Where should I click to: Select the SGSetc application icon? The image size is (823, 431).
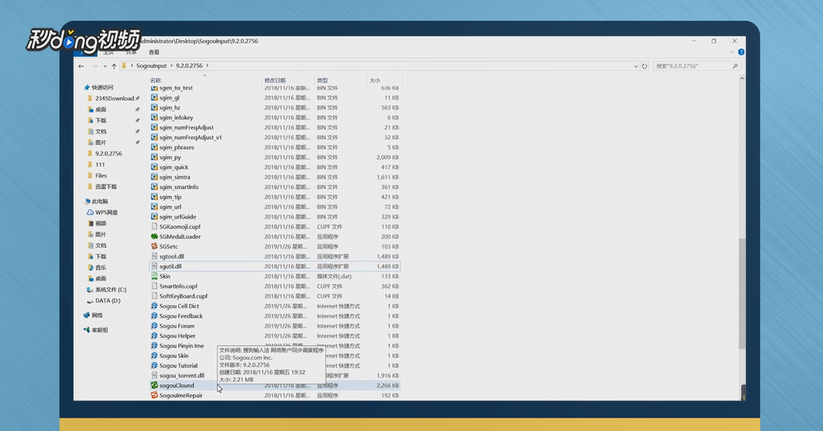154,246
